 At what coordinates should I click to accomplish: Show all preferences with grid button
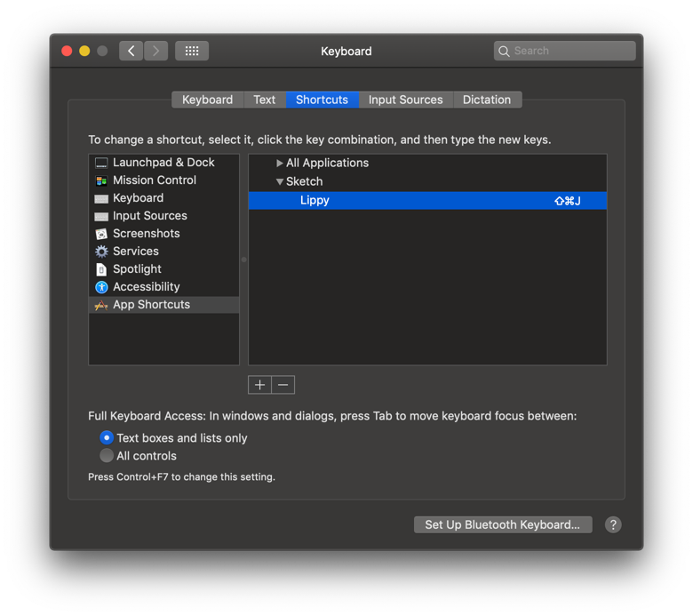(191, 51)
